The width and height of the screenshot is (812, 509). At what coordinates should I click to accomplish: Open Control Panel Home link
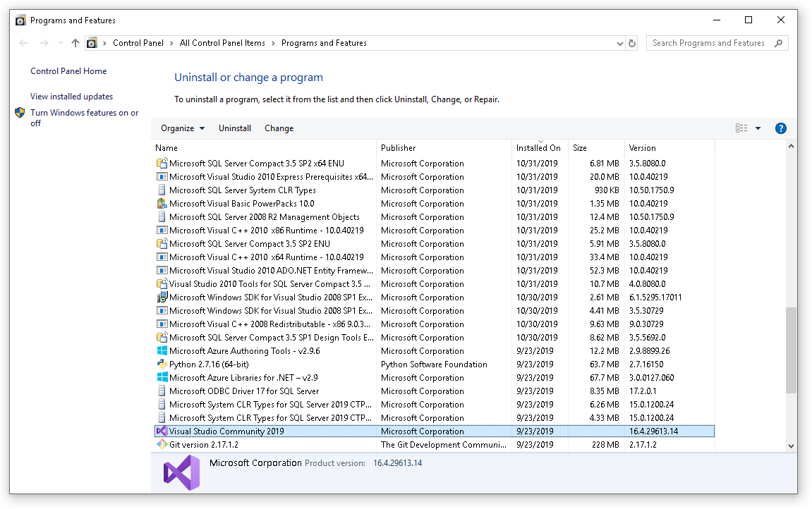click(68, 71)
